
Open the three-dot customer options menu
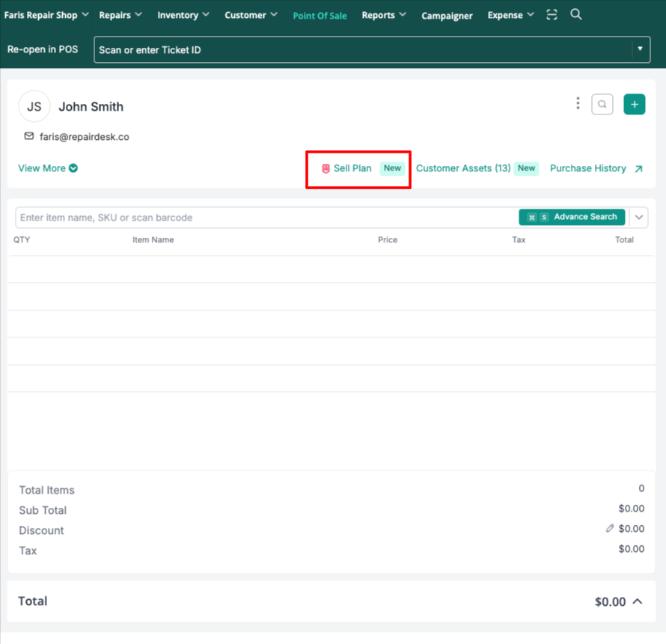pos(578,104)
